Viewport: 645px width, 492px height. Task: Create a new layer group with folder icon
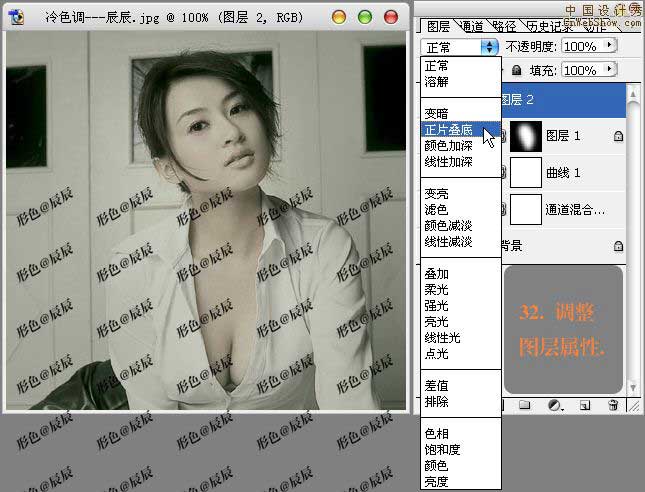click(524, 405)
